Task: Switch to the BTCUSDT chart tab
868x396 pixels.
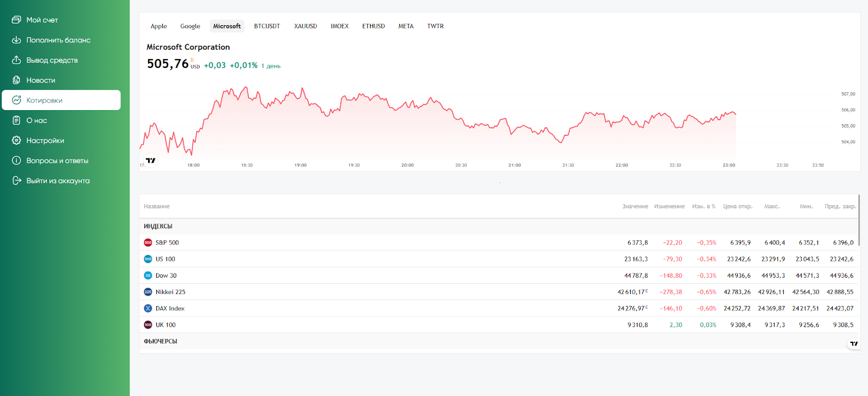Action: (267, 26)
